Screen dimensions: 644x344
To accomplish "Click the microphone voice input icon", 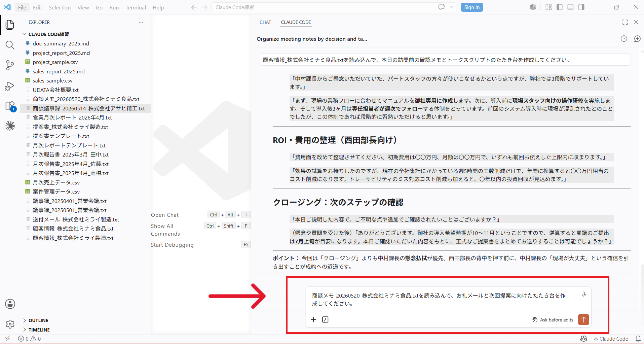I will tap(584, 295).
